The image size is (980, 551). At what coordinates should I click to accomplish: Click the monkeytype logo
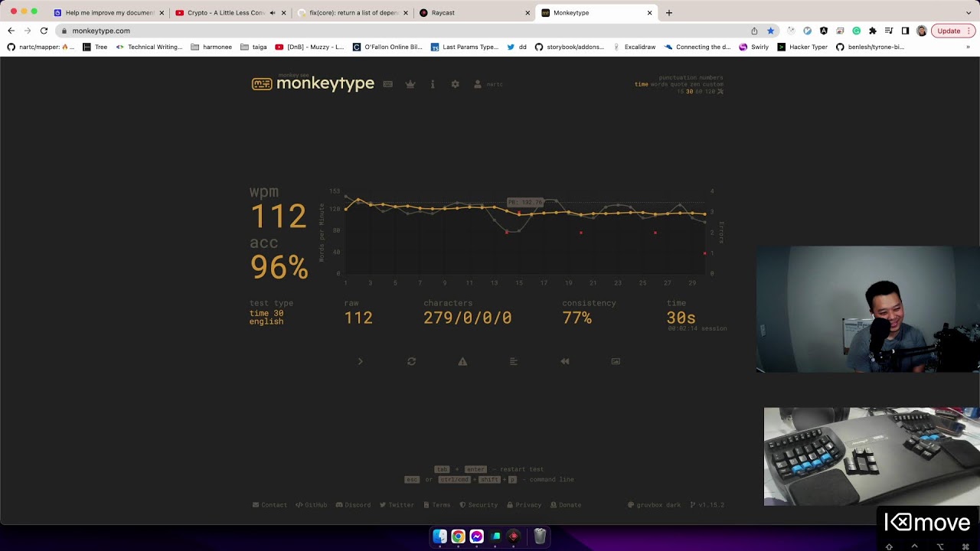[x=313, y=83]
